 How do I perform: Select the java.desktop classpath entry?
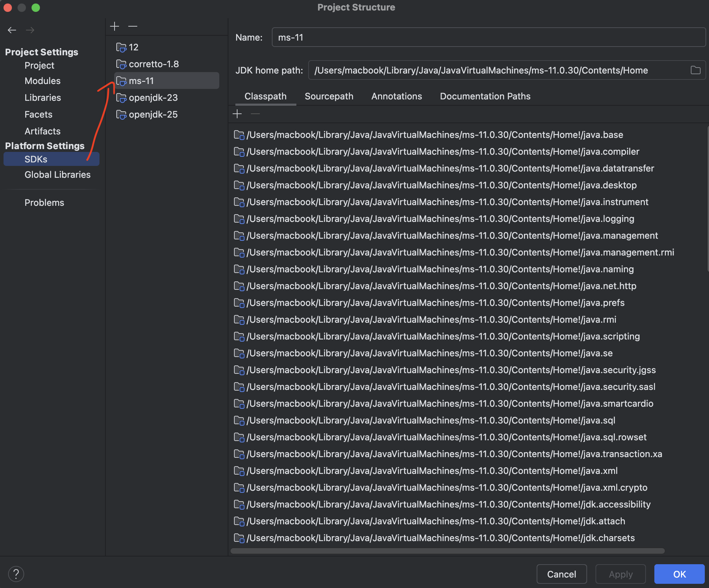(435, 185)
